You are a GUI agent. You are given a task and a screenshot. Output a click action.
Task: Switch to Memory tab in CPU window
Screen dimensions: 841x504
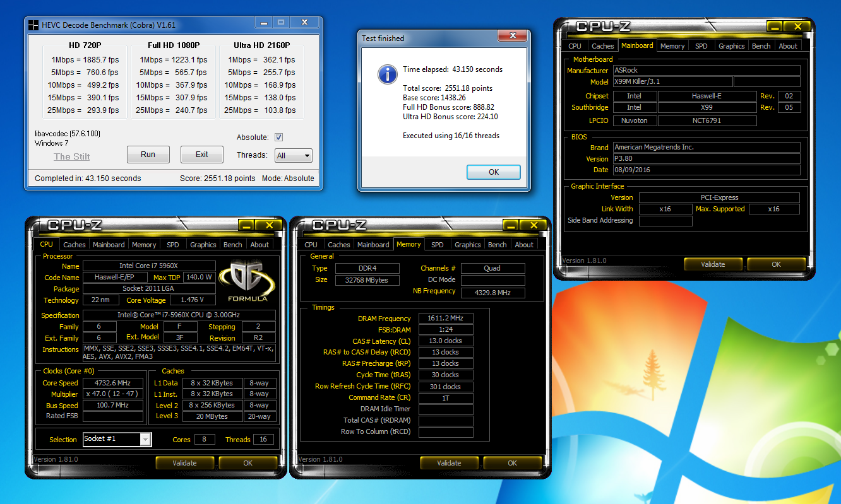pyautogui.click(x=144, y=245)
